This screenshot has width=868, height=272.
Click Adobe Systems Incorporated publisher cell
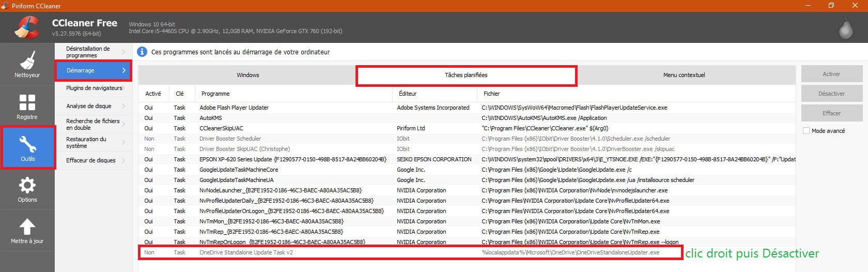pos(433,108)
